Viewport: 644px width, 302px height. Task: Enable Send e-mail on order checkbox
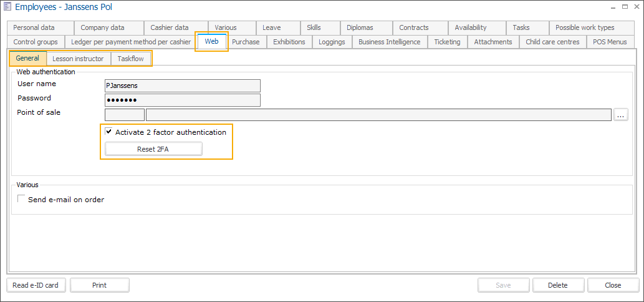[22, 200]
